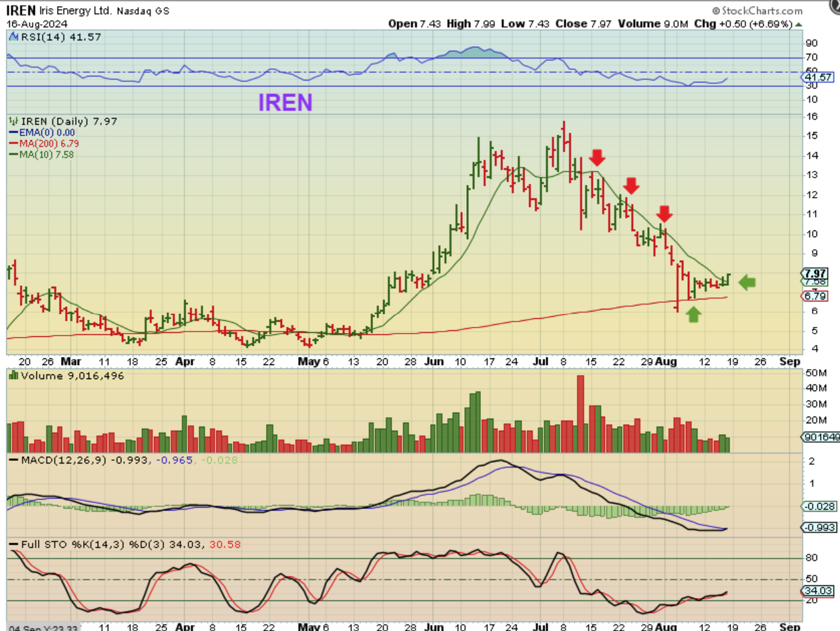Viewport: 840px width, 631px height.
Task: Click the copyright symbol before StockCharts.com
Action: click(x=717, y=11)
